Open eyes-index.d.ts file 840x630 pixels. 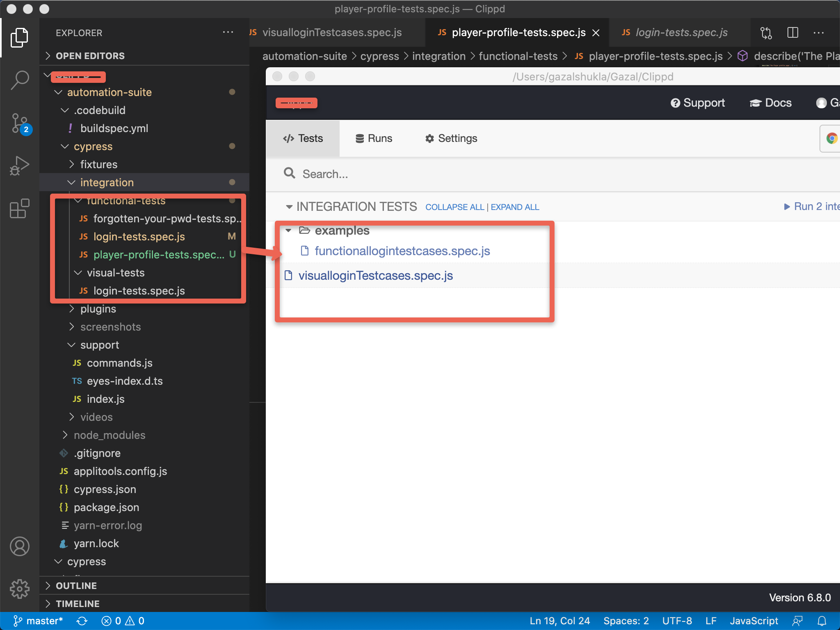[x=124, y=381]
